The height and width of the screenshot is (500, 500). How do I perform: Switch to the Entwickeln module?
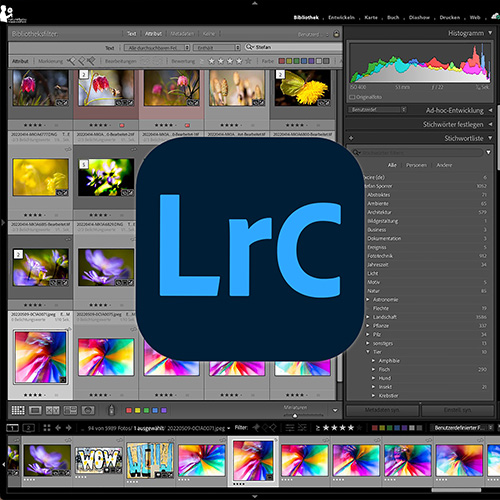[341, 17]
